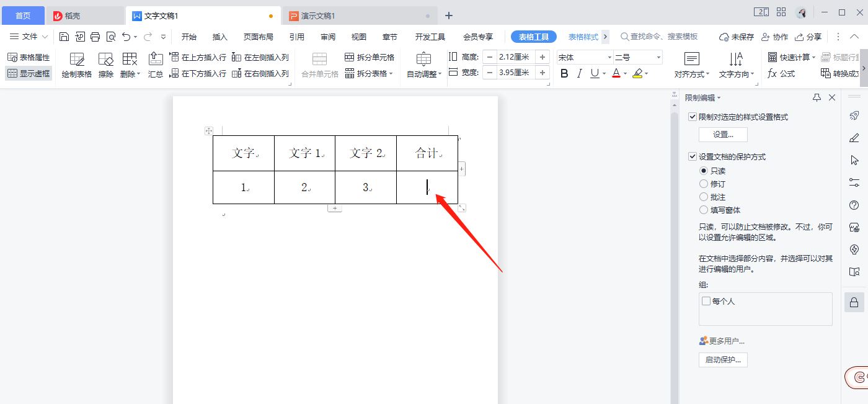Pin the Restrict Editing panel
Screen dimensions: 868x404
pos(817,97)
